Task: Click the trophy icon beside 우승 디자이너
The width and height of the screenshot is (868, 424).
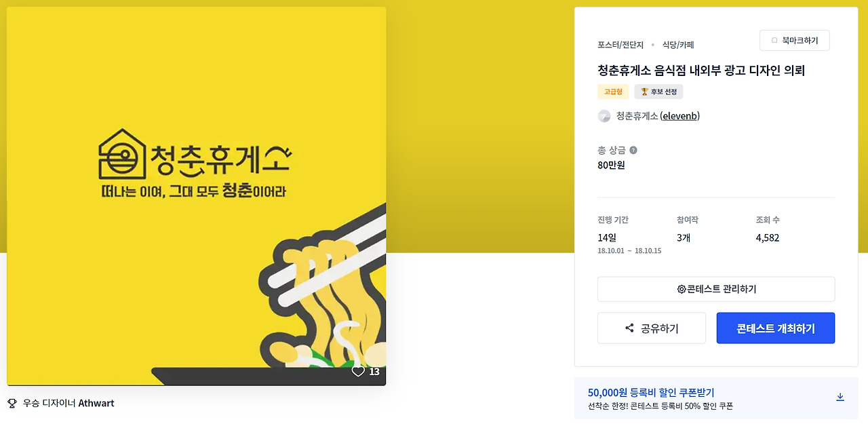Action: [12, 404]
